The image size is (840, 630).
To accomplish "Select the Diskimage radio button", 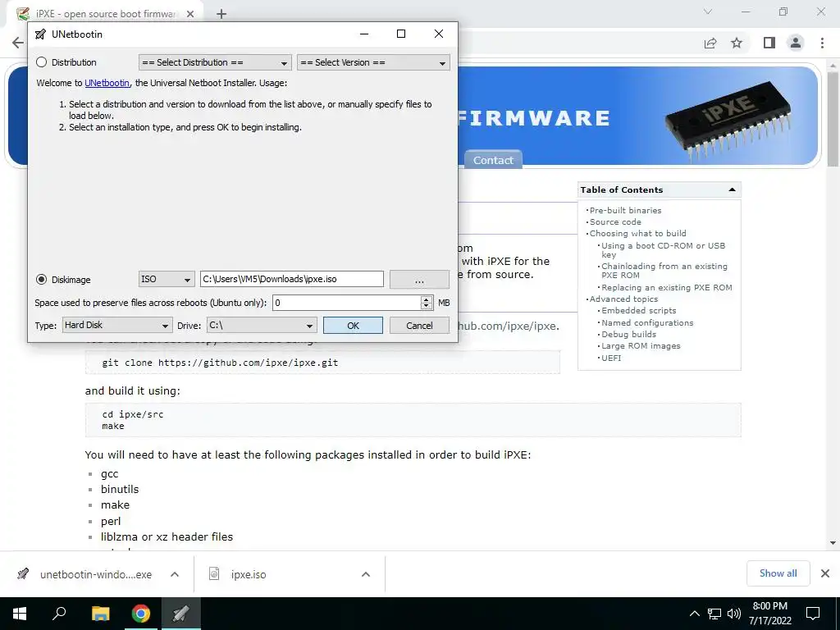I will coord(41,280).
